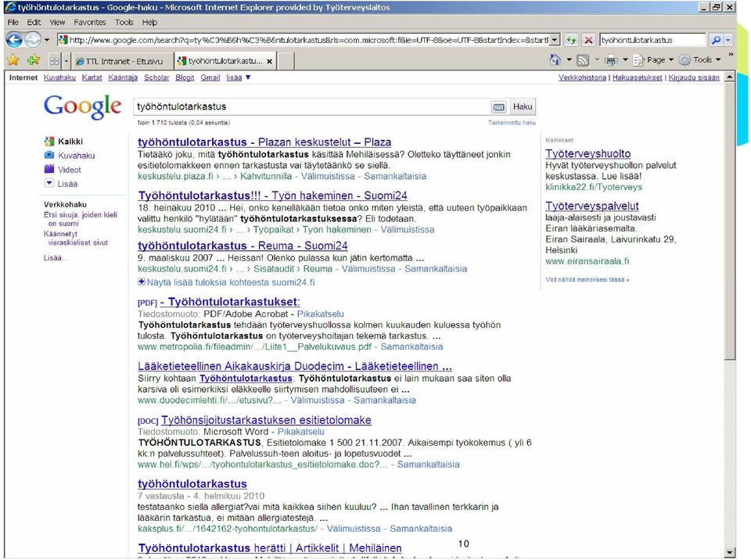Open the Favorites Center star icon

tap(13, 60)
